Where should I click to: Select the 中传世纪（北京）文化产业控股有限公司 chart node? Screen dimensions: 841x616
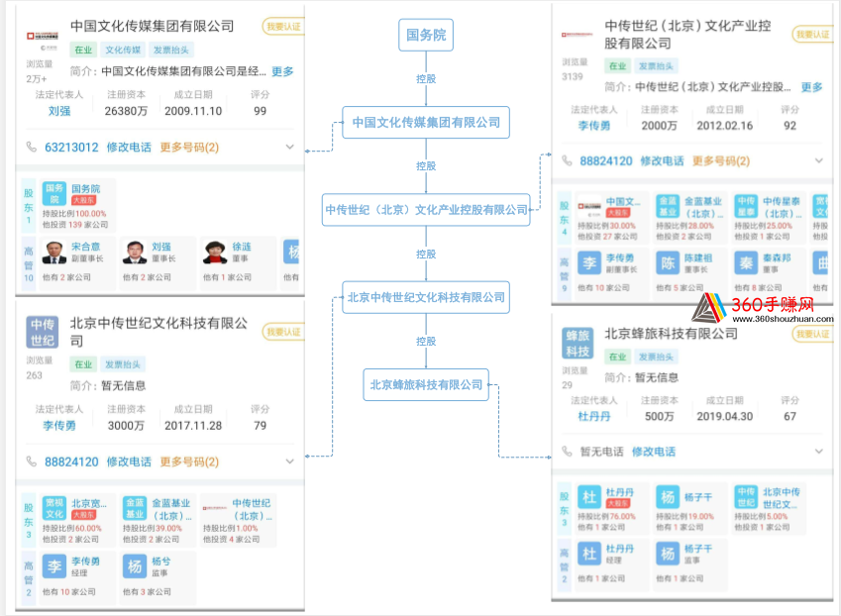click(x=426, y=210)
